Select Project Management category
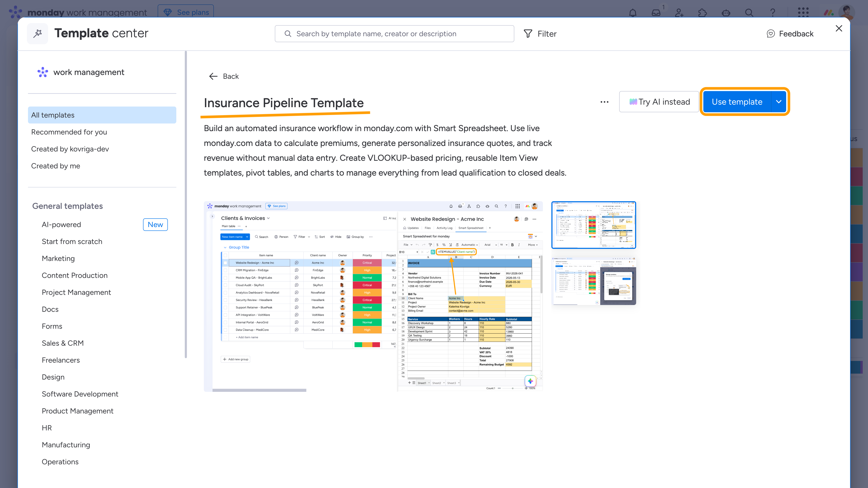Screen dimensions: 868x488 pos(76,292)
